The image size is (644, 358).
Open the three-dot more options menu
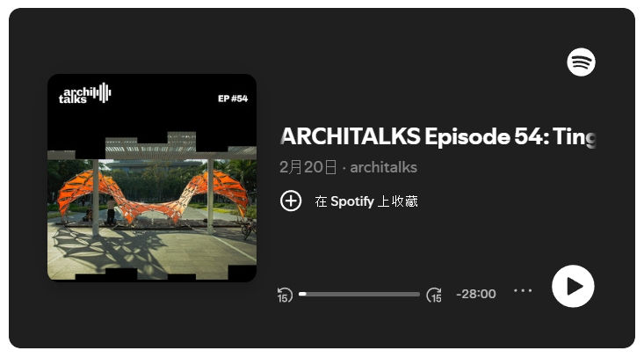523,290
